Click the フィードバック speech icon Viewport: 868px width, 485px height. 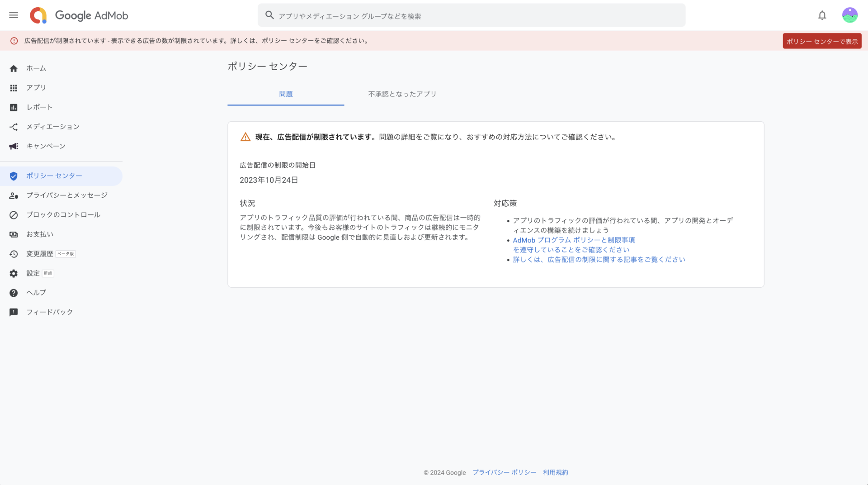pos(14,312)
